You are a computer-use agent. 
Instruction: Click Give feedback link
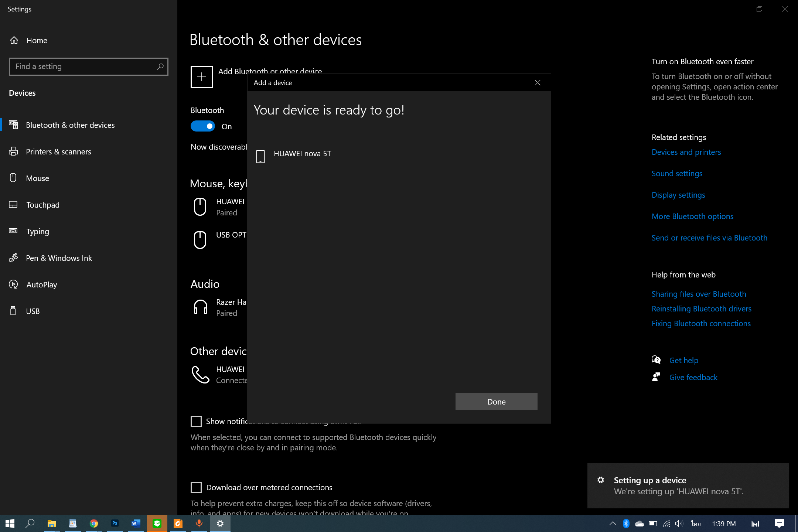pos(693,378)
